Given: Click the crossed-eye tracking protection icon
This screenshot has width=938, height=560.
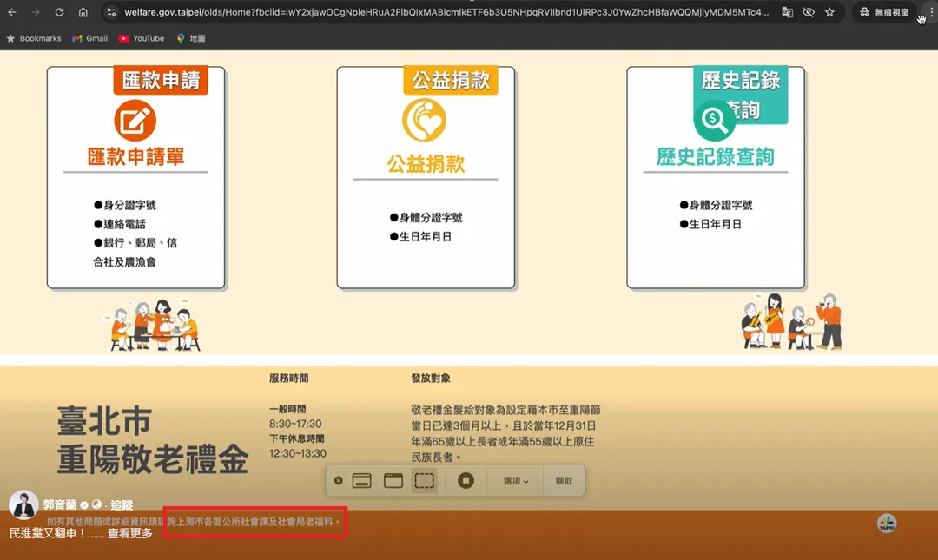Looking at the screenshot, I should (809, 12).
